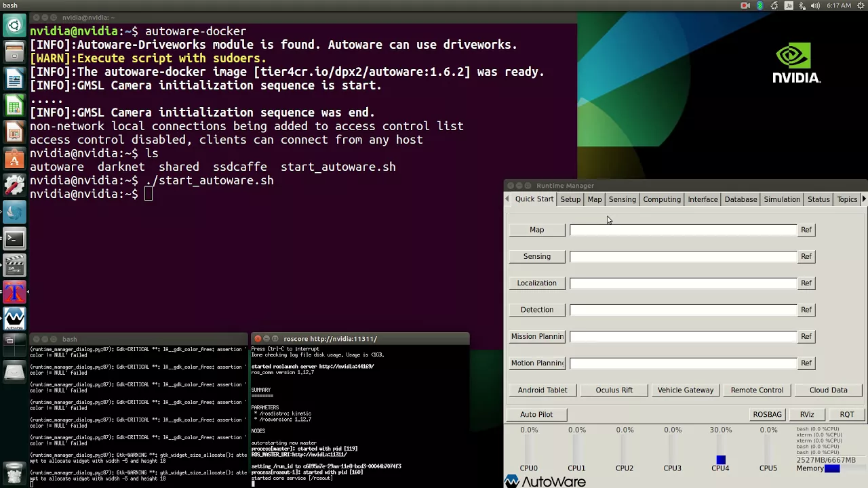Open the video clapperboard app in dock
This screenshot has height=488, width=868.
tap(14, 265)
